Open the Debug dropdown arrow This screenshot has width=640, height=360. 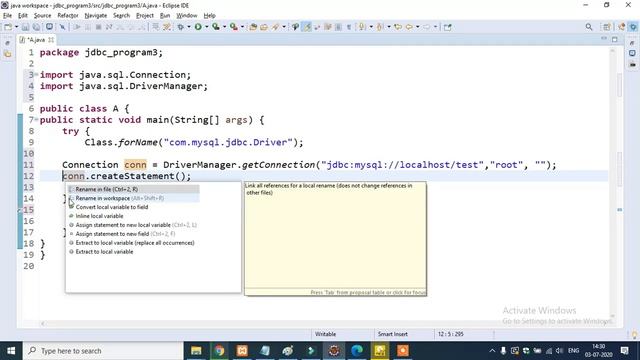point(189,27)
